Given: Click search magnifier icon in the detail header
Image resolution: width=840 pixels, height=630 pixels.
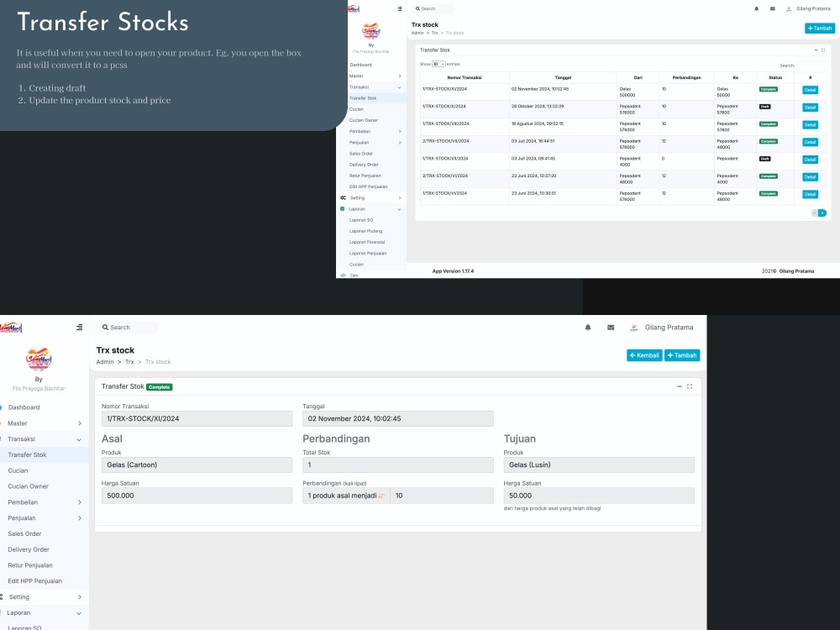Looking at the screenshot, I should click(x=105, y=328).
